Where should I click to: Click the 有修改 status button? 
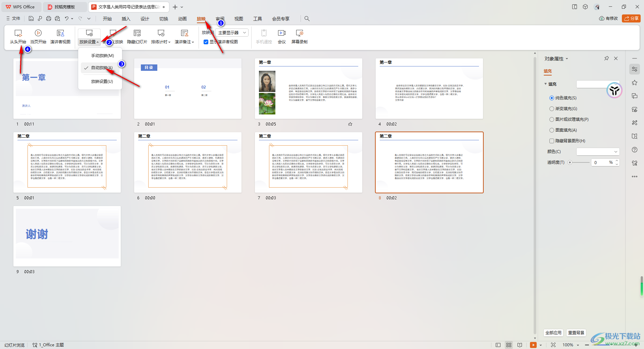(608, 18)
